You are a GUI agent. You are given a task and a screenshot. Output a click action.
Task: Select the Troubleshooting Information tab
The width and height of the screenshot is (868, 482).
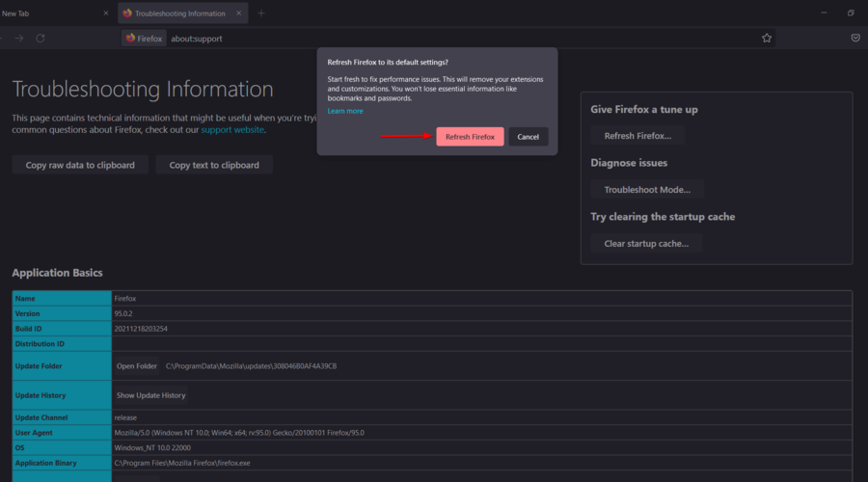pos(180,13)
